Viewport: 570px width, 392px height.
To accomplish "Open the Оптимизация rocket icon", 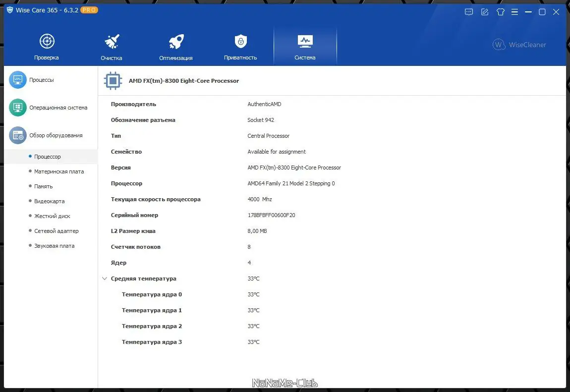I will (x=176, y=42).
